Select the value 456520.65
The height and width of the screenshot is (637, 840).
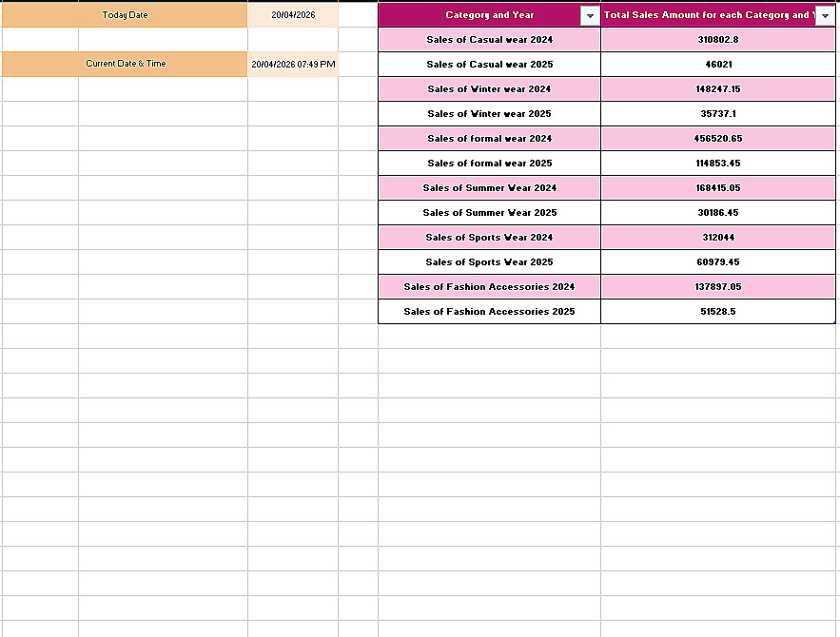(718, 138)
